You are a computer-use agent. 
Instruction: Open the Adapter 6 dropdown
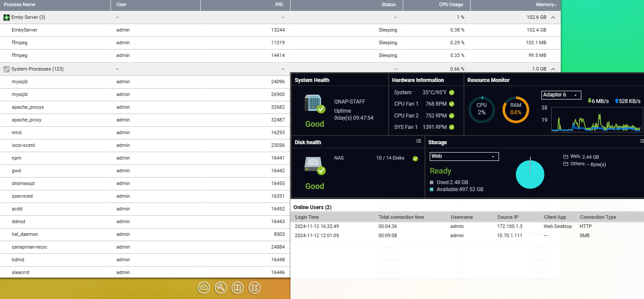[x=561, y=95]
